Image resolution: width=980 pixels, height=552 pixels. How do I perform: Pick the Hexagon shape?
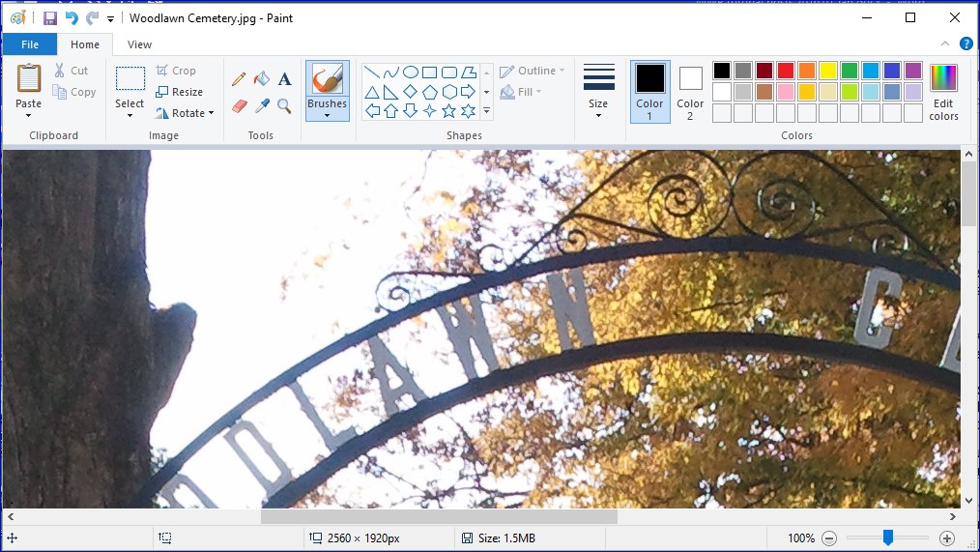[448, 93]
